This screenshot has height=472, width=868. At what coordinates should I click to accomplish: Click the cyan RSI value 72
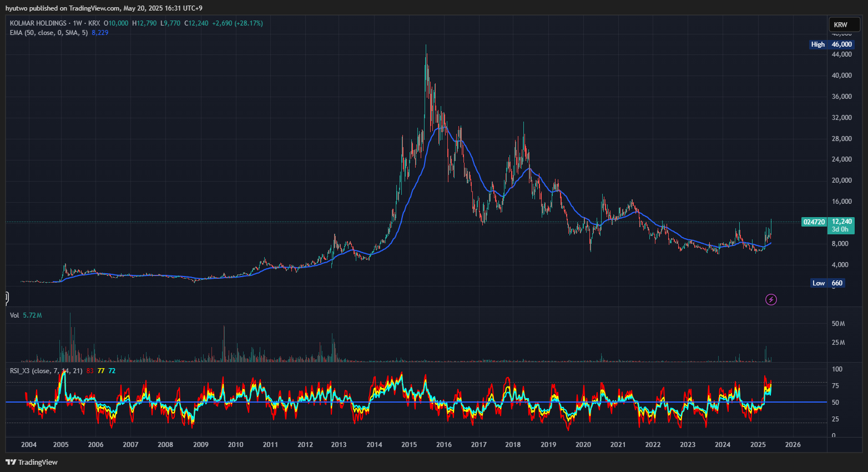[x=112, y=371]
